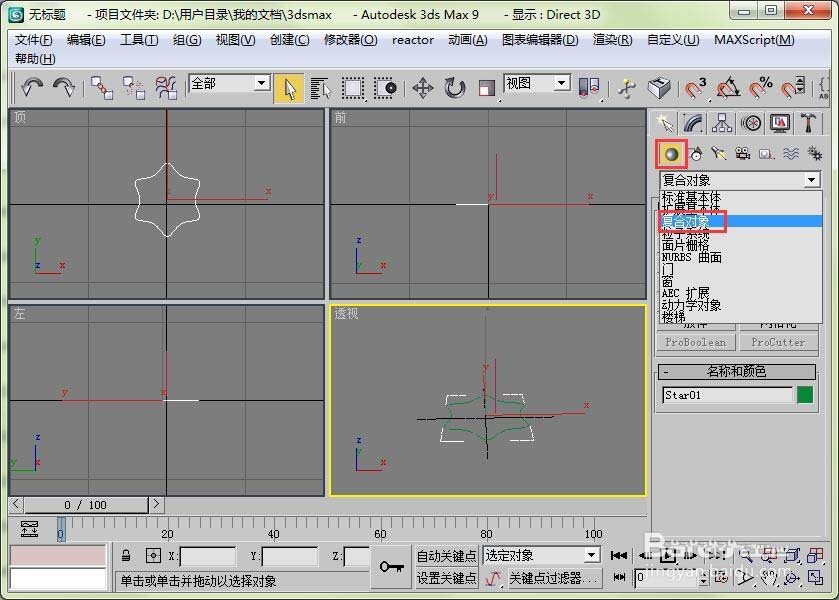This screenshot has height=600, width=839.
Task: Activate the Select Object arrow tool
Action: click(x=289, y=88)
